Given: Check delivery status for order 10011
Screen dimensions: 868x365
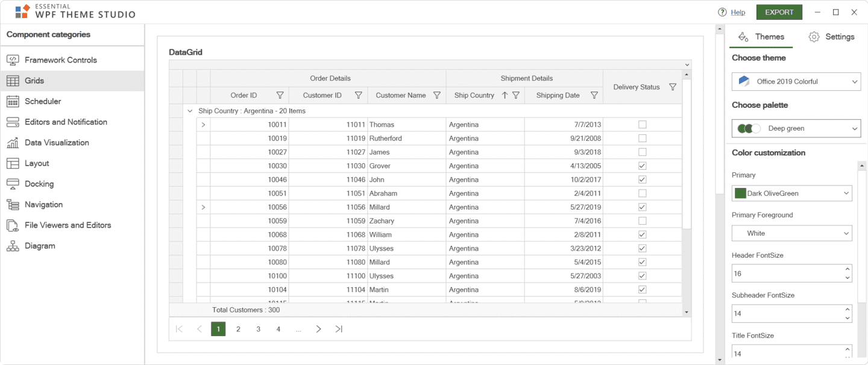Looking at the screenshot, I should 642,125.
